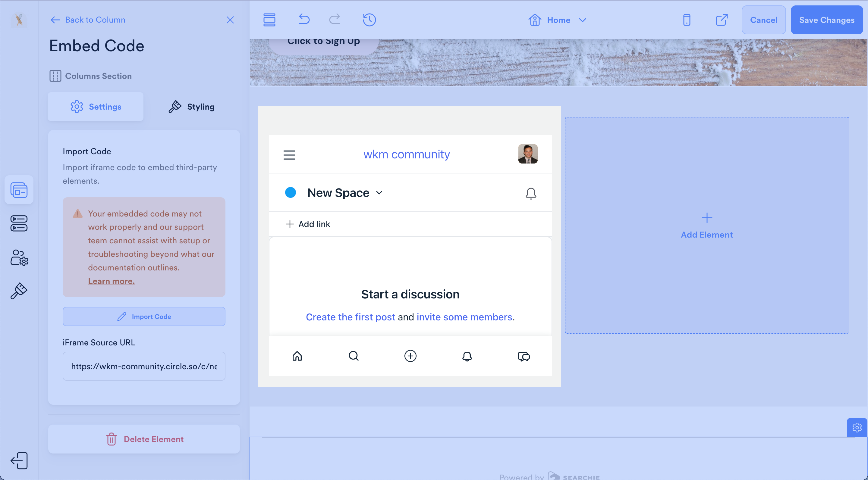Image resolution: width=868 pixels, height=480 pixels.
Task: Switch to mobile preview icon
Action: 686,20
